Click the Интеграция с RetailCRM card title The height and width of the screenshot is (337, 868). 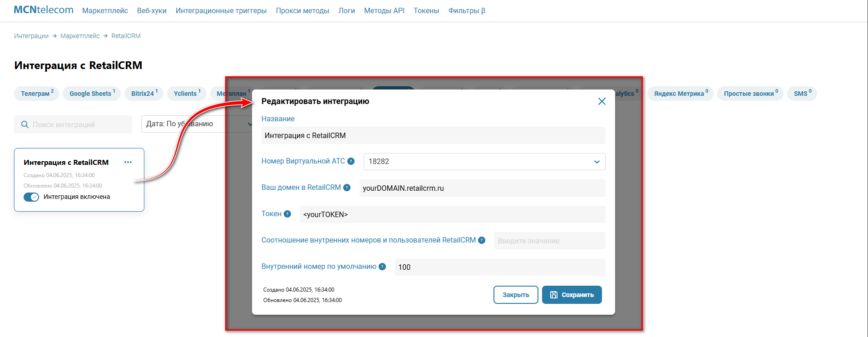pyautogui.click(x=66, y=163)
